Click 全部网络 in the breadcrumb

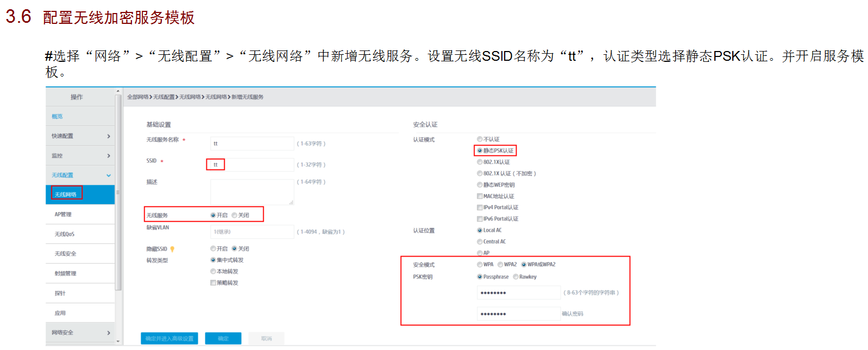coord(138,97)
